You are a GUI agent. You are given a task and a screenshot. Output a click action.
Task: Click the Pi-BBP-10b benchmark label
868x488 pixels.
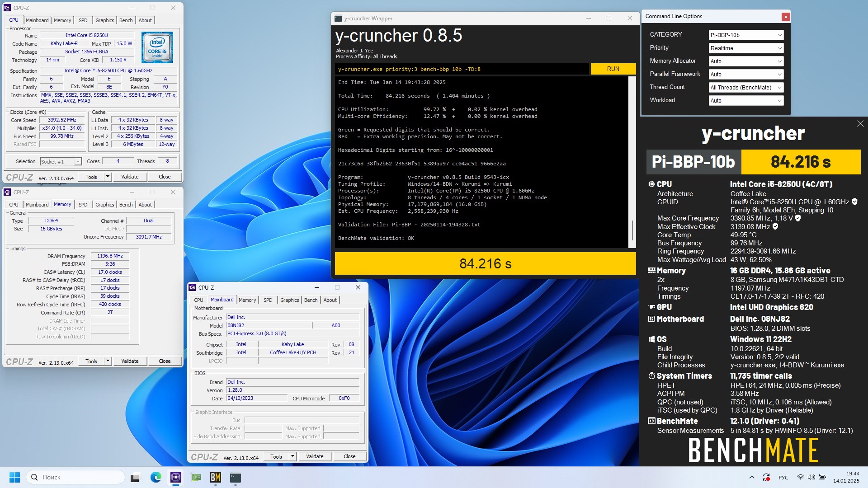click(693, 162)
